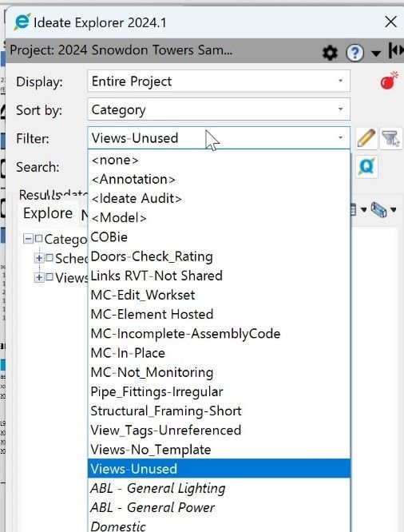Click the funnel filter icon
Image resolution: width=404 pixels, height=532 pixels.
point(391,138)
